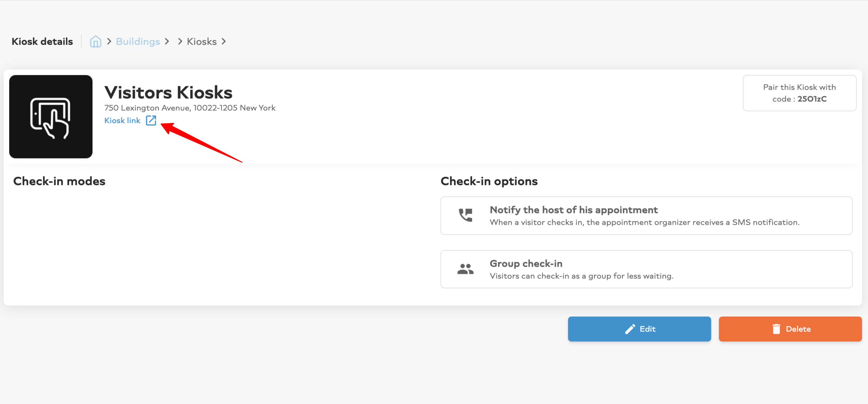This screenshot has height=404, width=868.
Task: Open the Buildings breadcrumb link
Action: 138,41
